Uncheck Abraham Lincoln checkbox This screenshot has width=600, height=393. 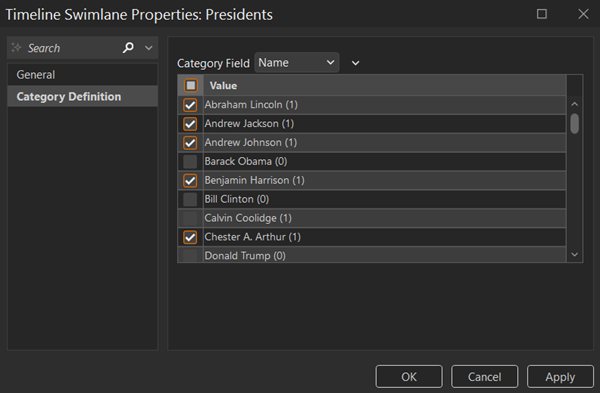coord(190,105)
